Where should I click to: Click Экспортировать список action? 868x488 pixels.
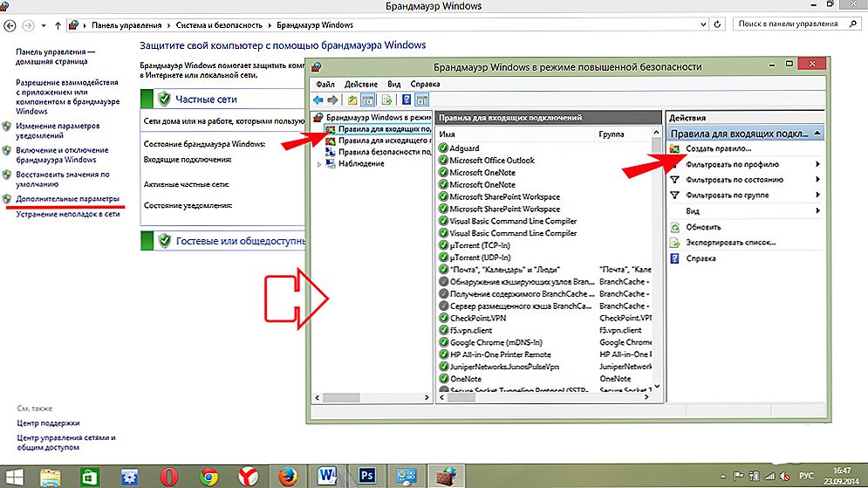(x=730, y=243)
